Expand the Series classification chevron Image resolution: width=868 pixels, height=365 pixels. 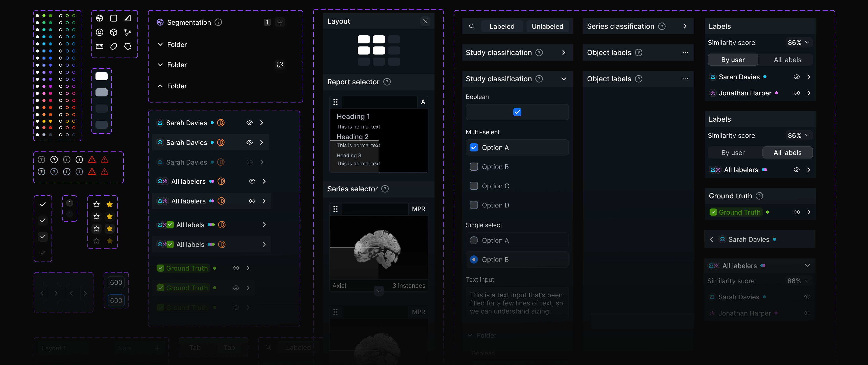coord(685,26)
